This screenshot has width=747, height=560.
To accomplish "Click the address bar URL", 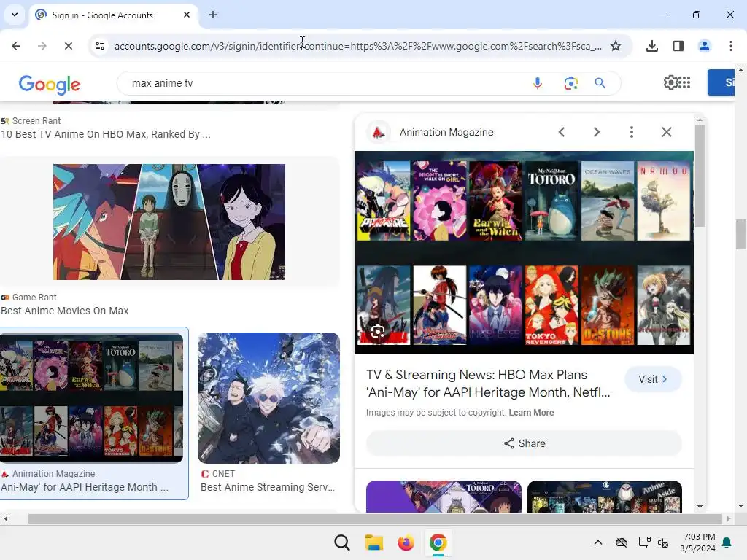I will pos(357,46).
